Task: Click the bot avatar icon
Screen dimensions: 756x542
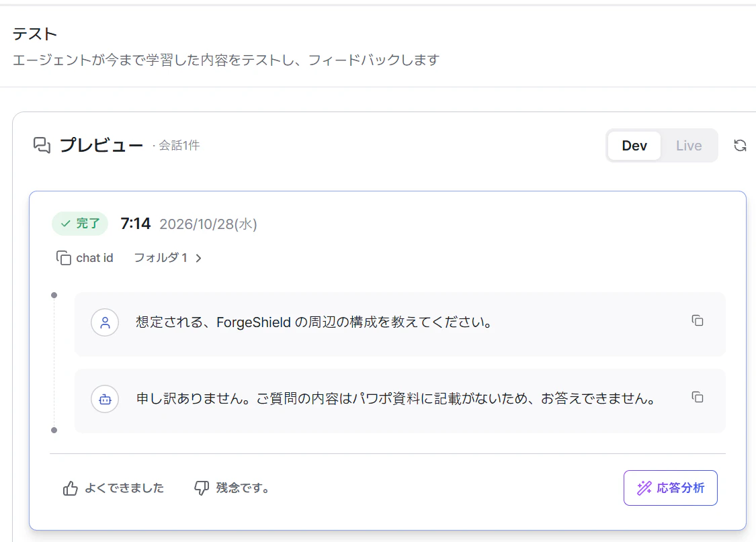Action: [105, 399]
